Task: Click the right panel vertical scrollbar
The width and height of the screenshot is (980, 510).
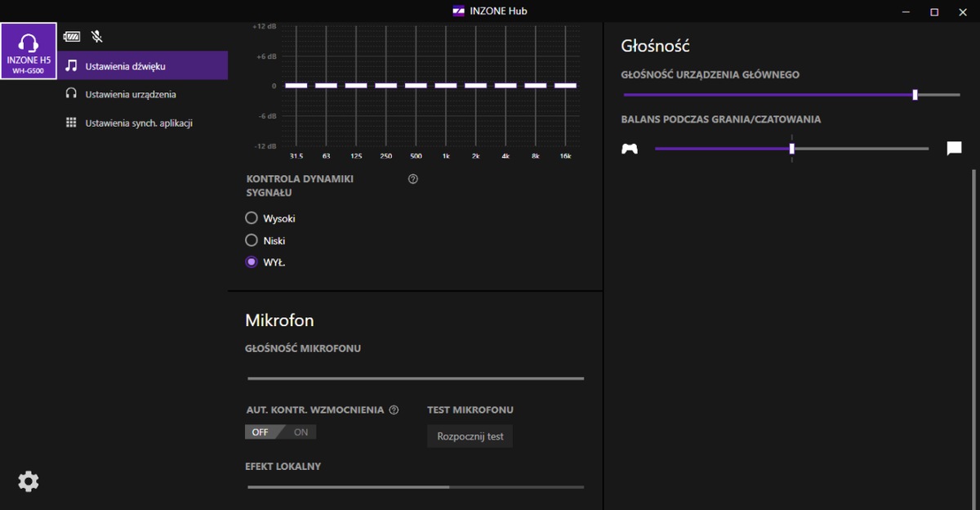Action: pos(974,339)
